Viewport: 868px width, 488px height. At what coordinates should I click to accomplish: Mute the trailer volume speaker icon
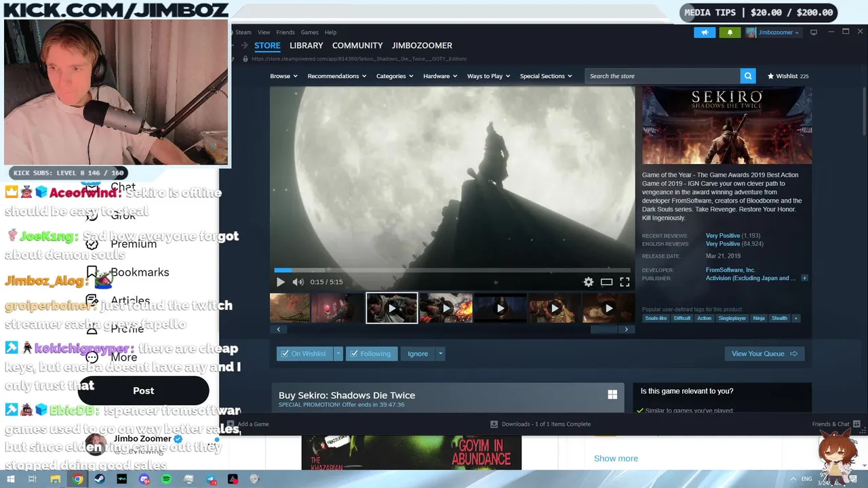pyautogui.click(x=298, y=282)
